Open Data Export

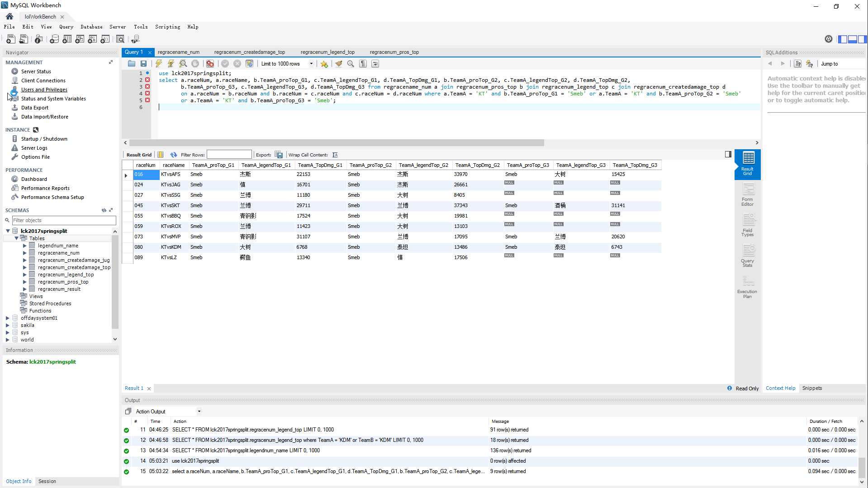tap(35, 108)
